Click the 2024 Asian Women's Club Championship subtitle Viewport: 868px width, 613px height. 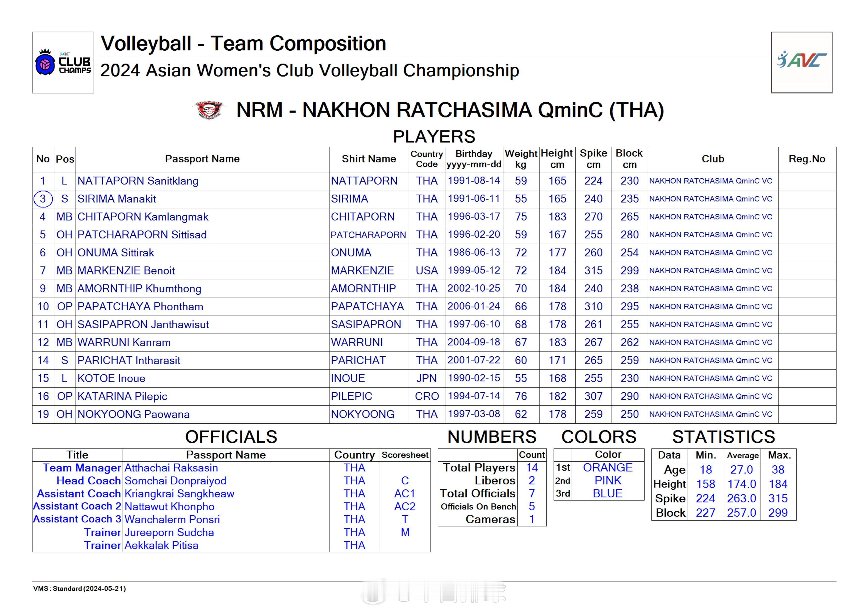[310, 71]
